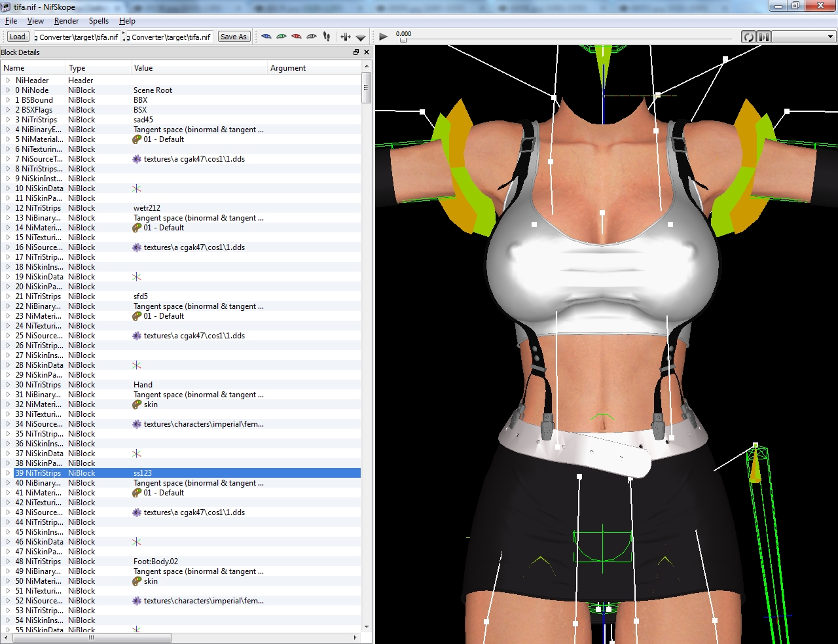Screen dimensions: 838x644
Task: Click the texture flower icon on row 52 NiSource
Action: coord(137,601)
